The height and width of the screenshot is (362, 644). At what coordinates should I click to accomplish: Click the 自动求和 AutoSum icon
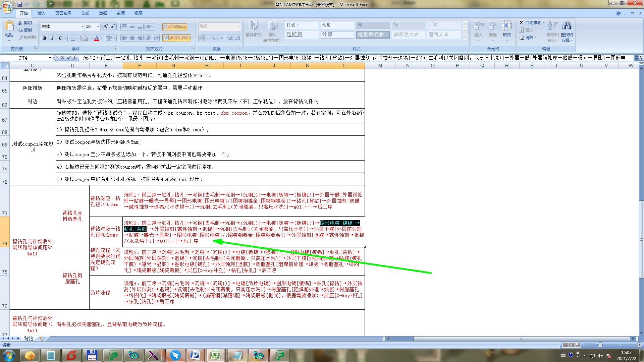point(522,23)
